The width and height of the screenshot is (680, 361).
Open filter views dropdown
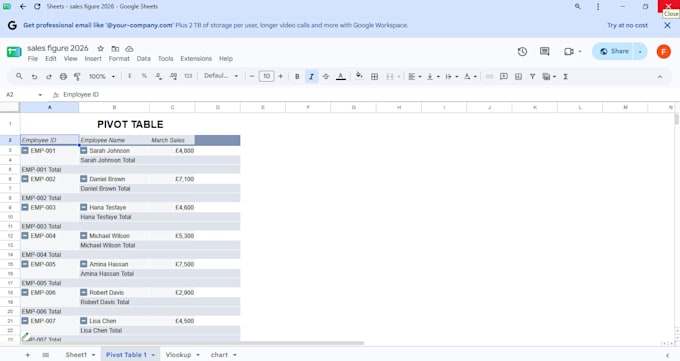click(549, 76)
